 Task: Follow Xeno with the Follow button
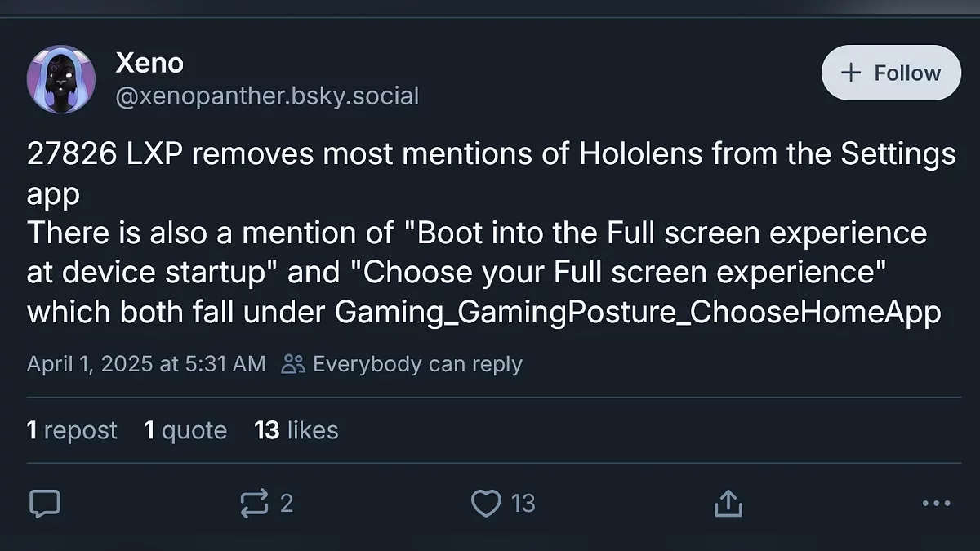click(891, 73)
